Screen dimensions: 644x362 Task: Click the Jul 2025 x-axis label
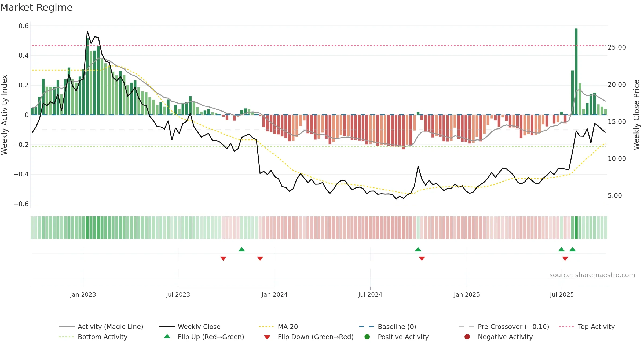[x=562, y=294]
